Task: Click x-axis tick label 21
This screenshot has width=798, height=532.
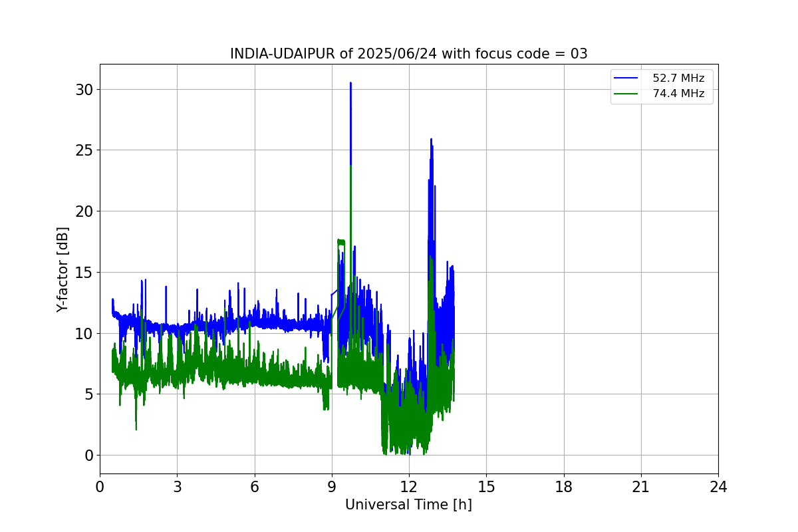Action: [641, 487]
